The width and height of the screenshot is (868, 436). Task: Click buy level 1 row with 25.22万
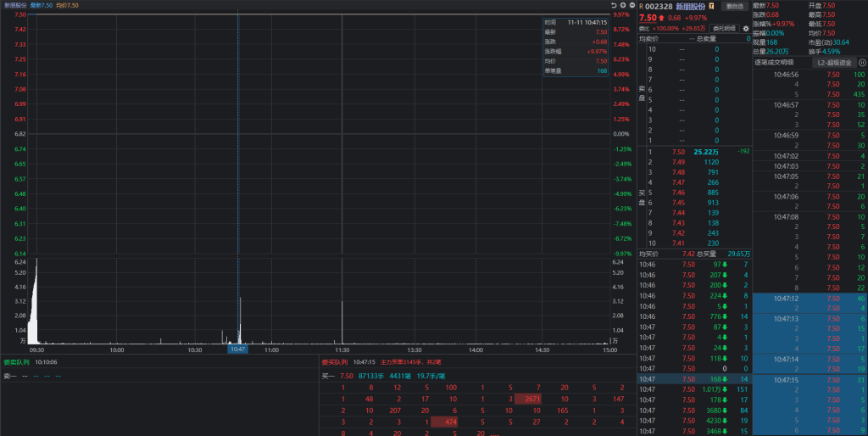695,151
